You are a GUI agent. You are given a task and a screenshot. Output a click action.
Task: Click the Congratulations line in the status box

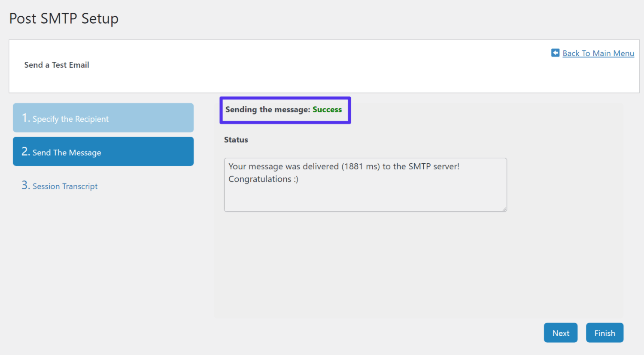(x=263, y=179)
